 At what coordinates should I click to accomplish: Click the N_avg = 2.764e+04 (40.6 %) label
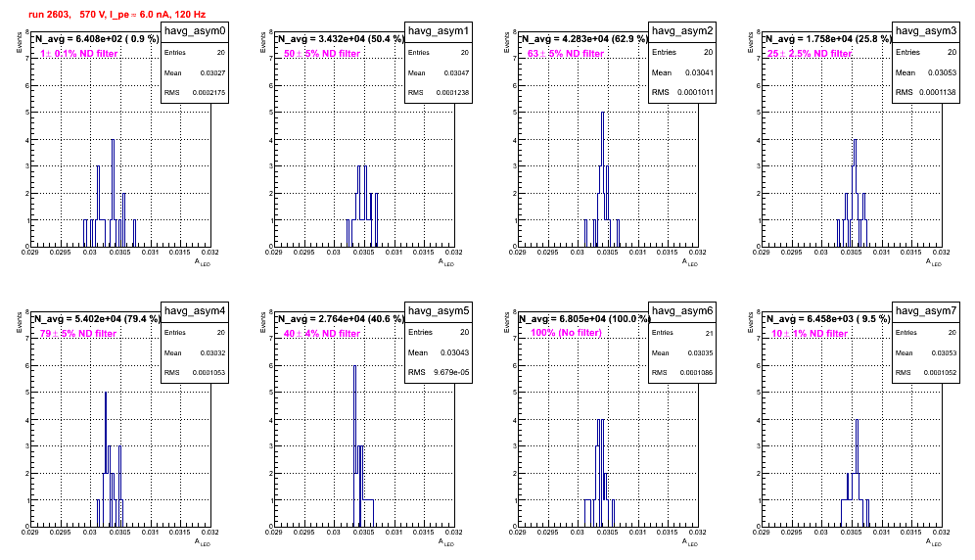pos(341,319)
